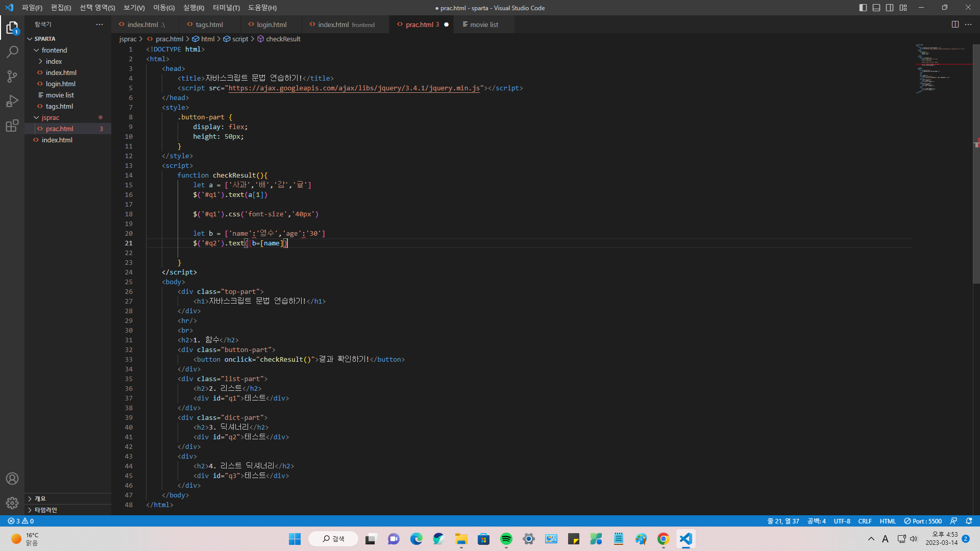Open Task View from the taskbar
The width and height of the screenshot is (980, 551).
point(371,539)
